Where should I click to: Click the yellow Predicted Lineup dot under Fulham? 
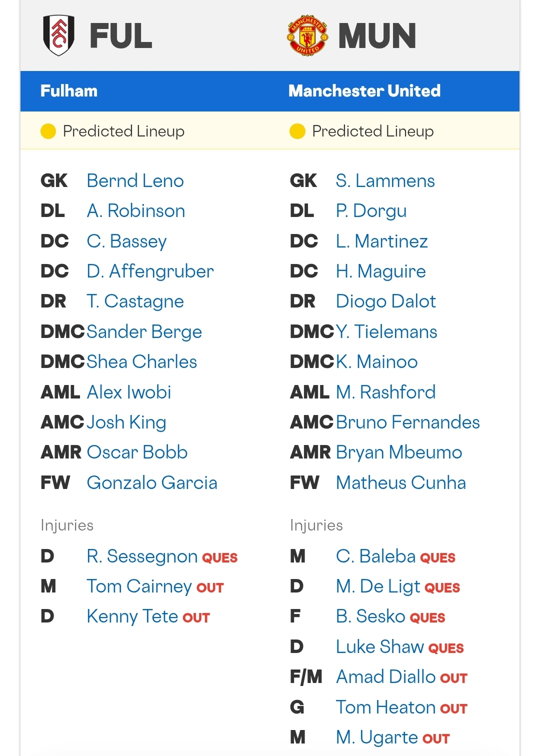(x=48, y=131)
